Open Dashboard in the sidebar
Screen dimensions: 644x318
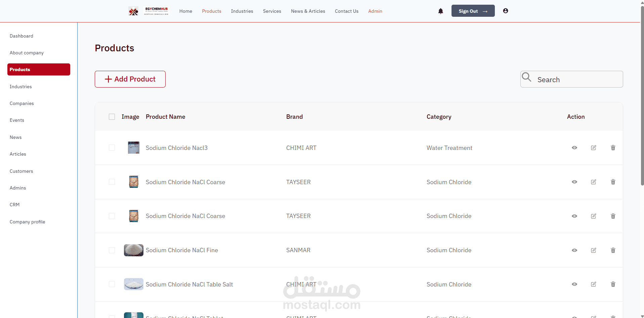point(22,36)
